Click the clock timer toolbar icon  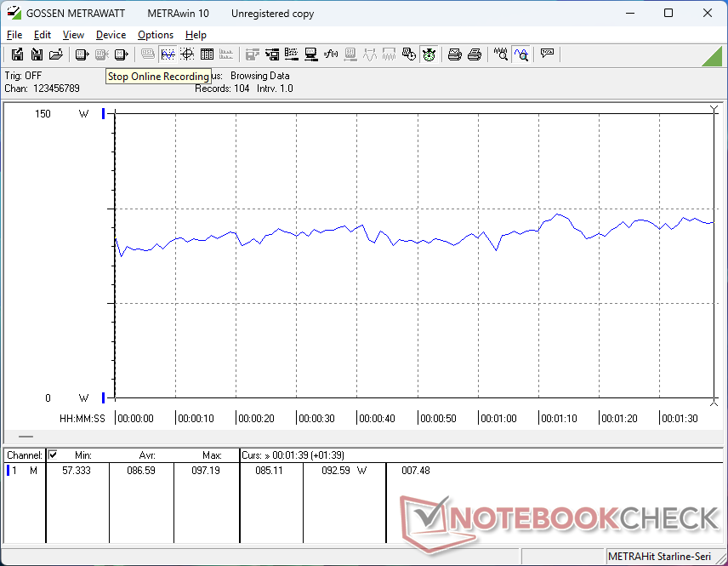coord(429,54)
